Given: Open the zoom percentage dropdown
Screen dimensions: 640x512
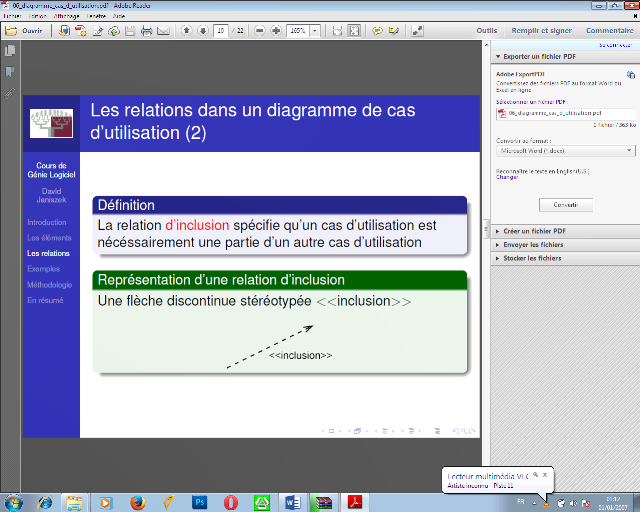Looking at the screenshot, I should pos(315,31).
